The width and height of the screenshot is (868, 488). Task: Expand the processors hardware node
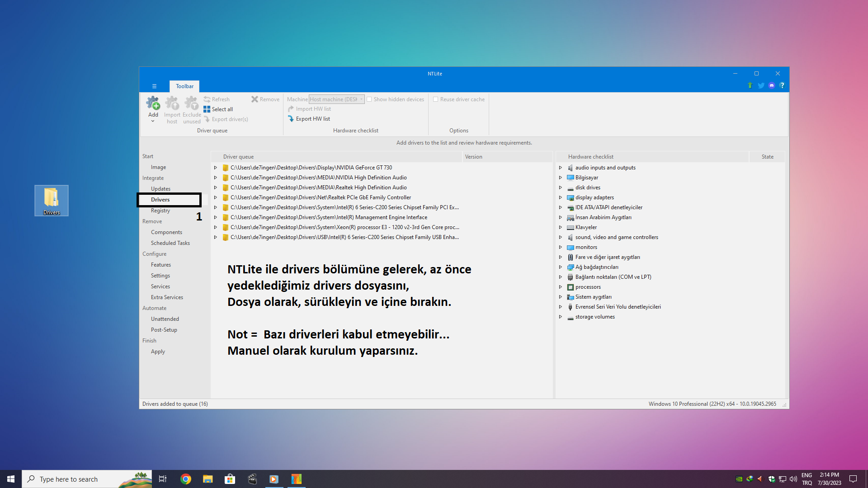click(561, 287)
